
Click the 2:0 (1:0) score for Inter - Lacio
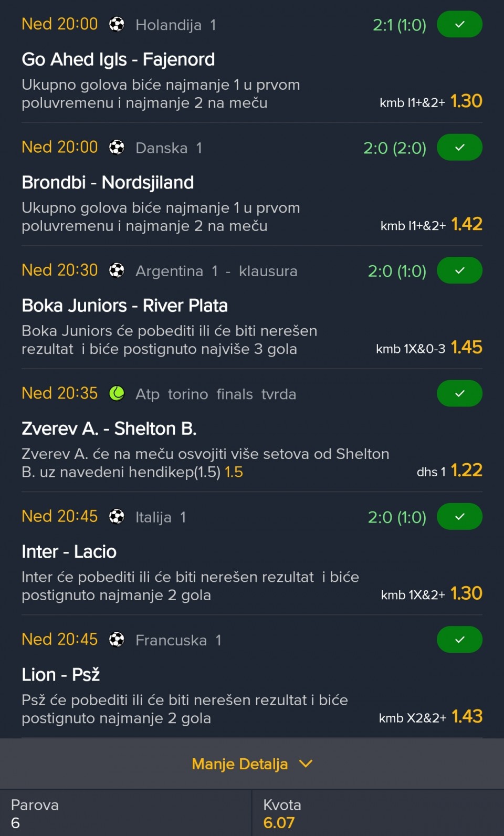397,517
